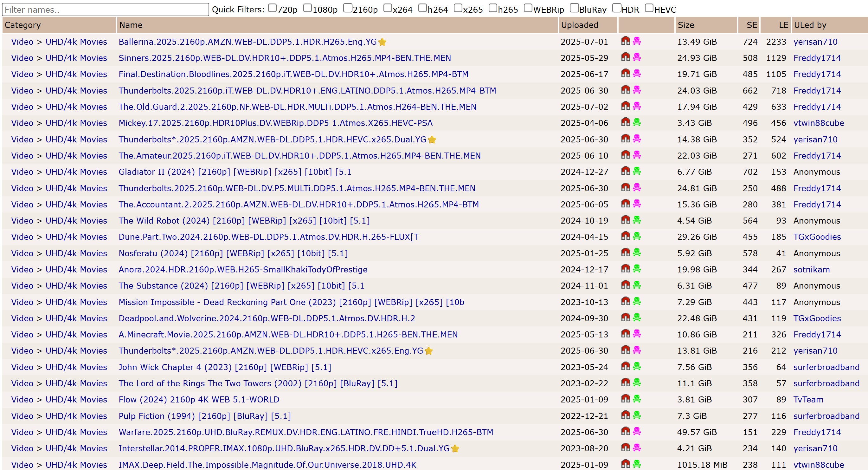Click magnet icon for The.Old.Guard.2 row
Viewport: 868px width, 470px height.
[625, 106]
